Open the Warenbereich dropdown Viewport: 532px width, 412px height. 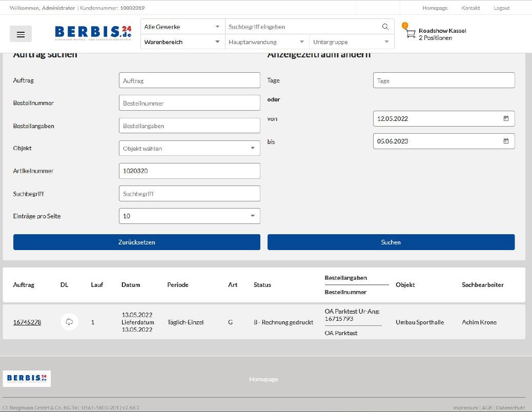pyautogui.click(x=182, y=42)
